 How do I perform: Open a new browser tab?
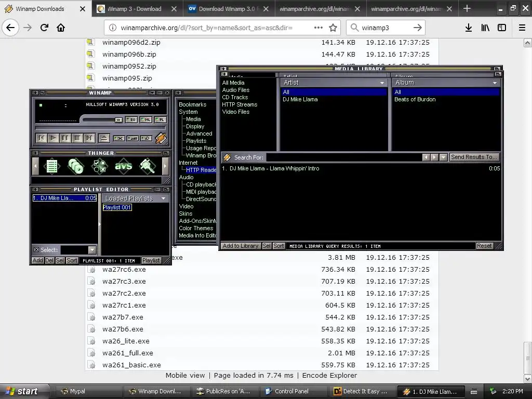[x=467, y=8]
